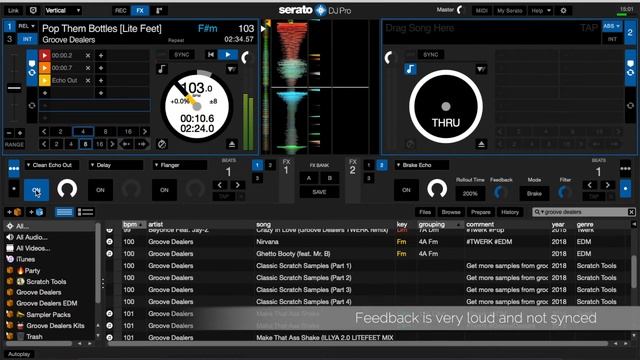Assign FX unit 1 to deck 2

coord(270,165)
